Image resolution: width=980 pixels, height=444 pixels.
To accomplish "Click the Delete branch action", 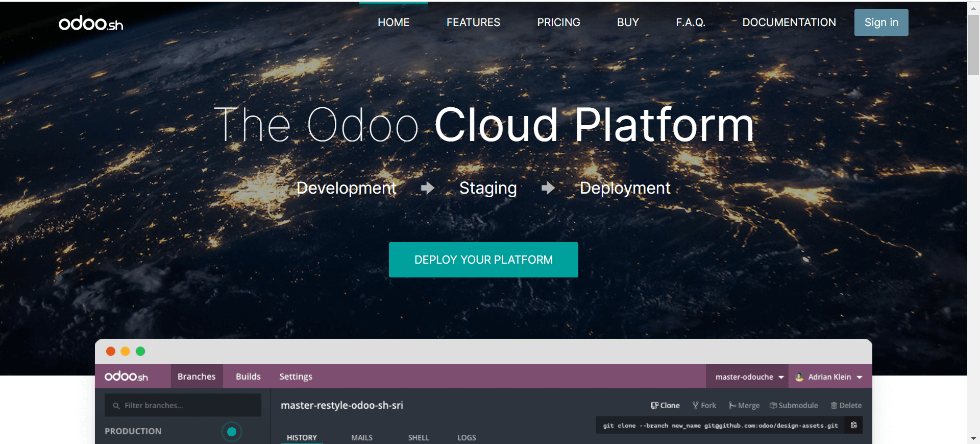I will pos(846,405).
